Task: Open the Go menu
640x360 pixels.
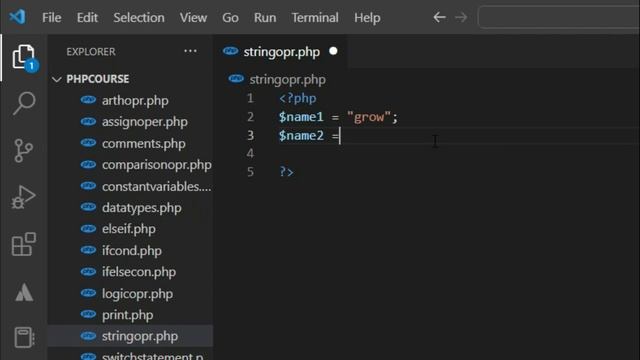Action: pyautogui.click(x=230, y=18)
